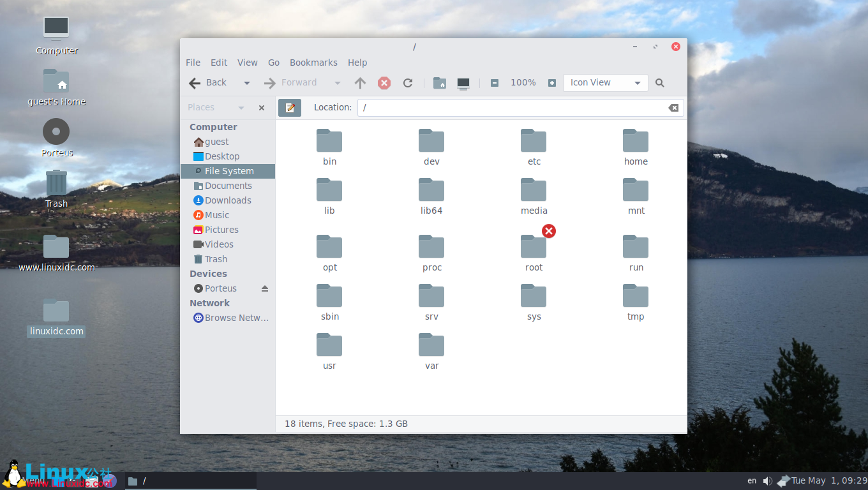Open the Forward history dropdown arrow
Viewport: 868px width, 490px height.
[338, 83]
